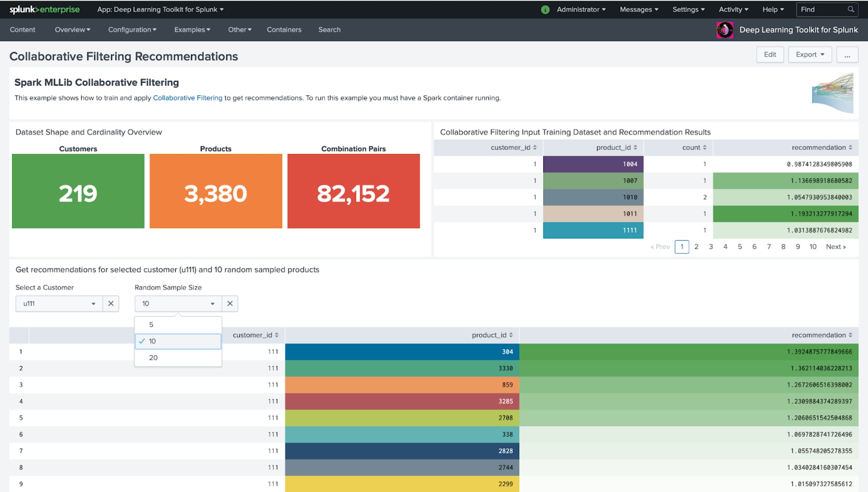The width and height of the screenshot is (868, 492).
Task: Go to Next page of results
Action: [835, 247]
